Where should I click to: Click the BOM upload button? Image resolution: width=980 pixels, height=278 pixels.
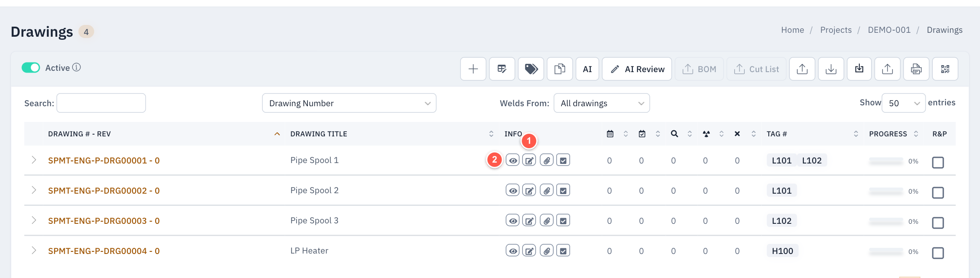(x=699, y=69)
